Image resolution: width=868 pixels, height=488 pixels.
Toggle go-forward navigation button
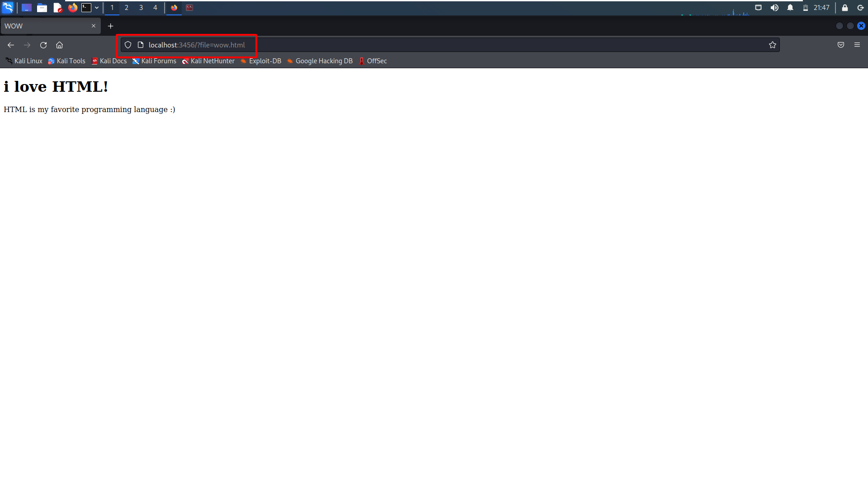tap(27, 45)
